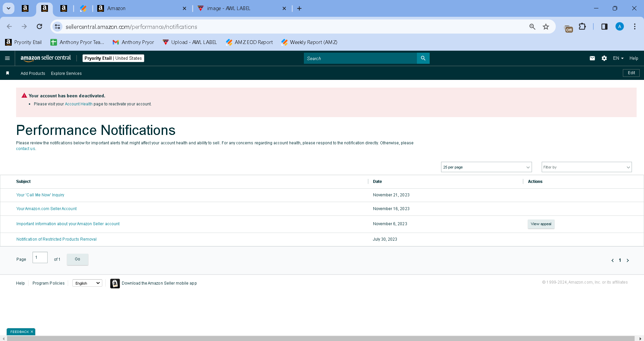The width and height of the screenshot is (644, 341).
Task: Open the 'Anthony Pryor Tea...' bookmark
Action: 77,42
